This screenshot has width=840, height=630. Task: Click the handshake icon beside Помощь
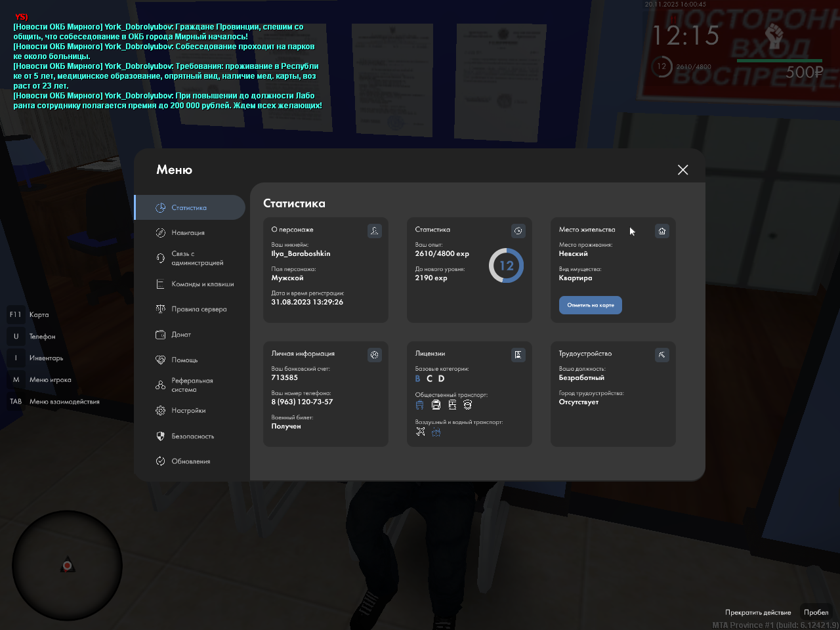tap(160, 360)
